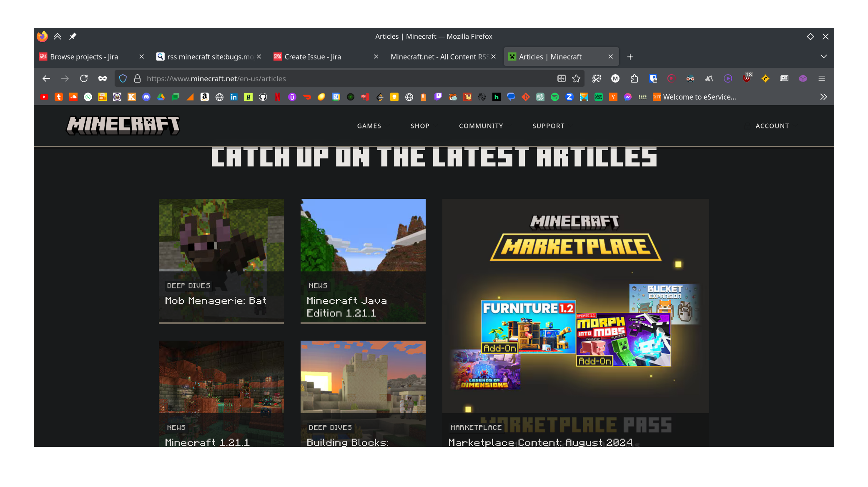Click the Netflix bookmark icon

coord(278,97)
